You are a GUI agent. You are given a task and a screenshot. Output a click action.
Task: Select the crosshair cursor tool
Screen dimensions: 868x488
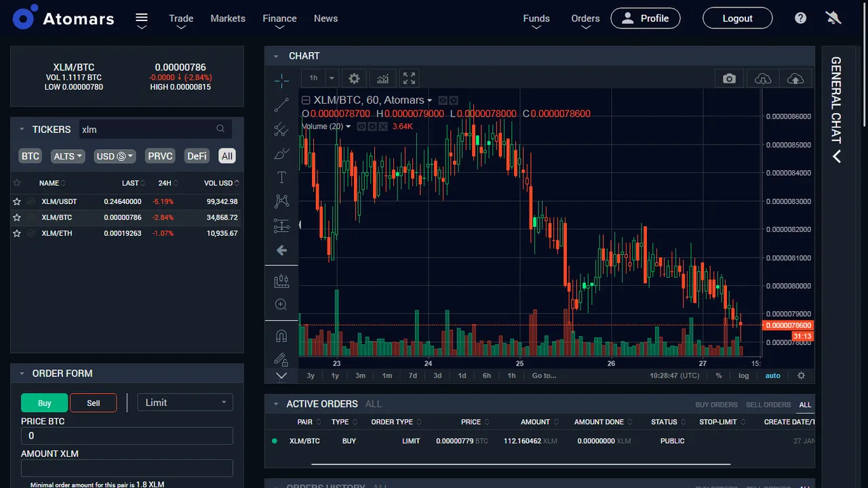click(x=281, y=81)
